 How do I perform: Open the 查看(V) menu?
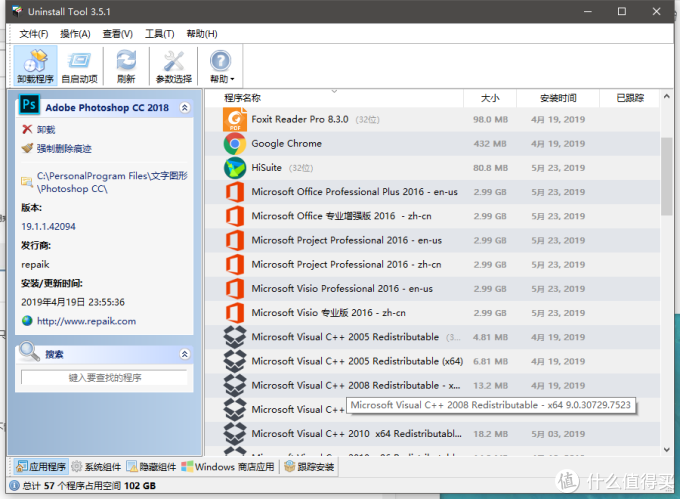[118, 34]
